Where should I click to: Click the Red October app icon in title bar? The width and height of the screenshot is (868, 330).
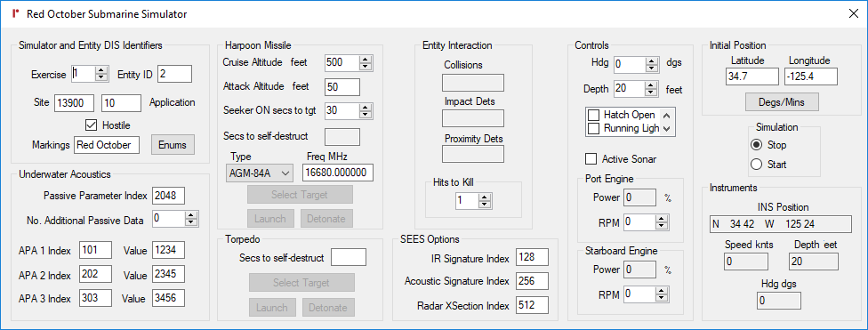pyautogui.click(x=15, y=14)
